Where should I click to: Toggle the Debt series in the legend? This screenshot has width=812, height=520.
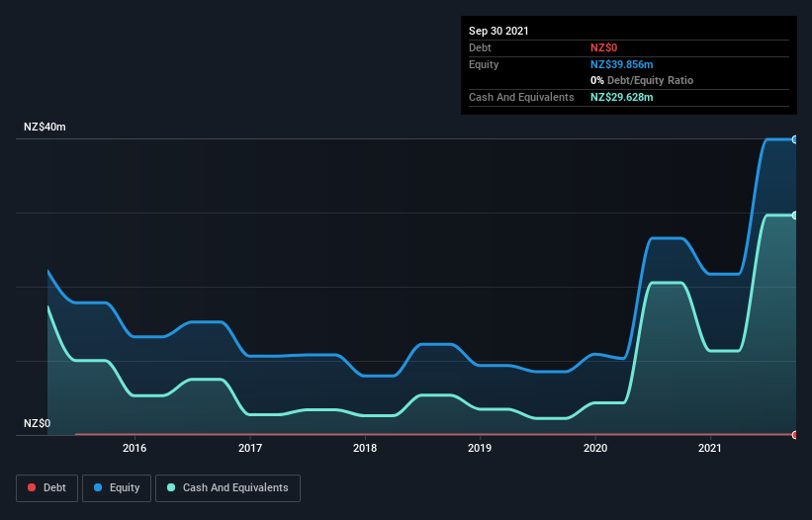click(x=46, y=488)
